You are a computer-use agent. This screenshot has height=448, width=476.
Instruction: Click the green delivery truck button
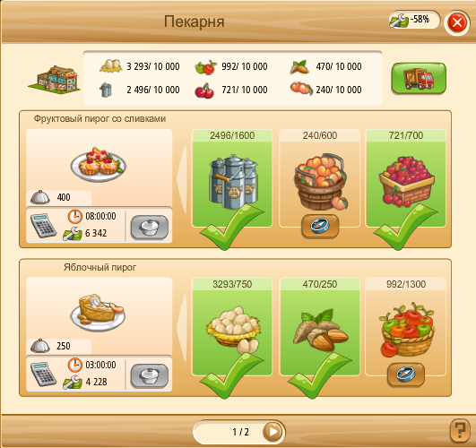click(419, 78)
